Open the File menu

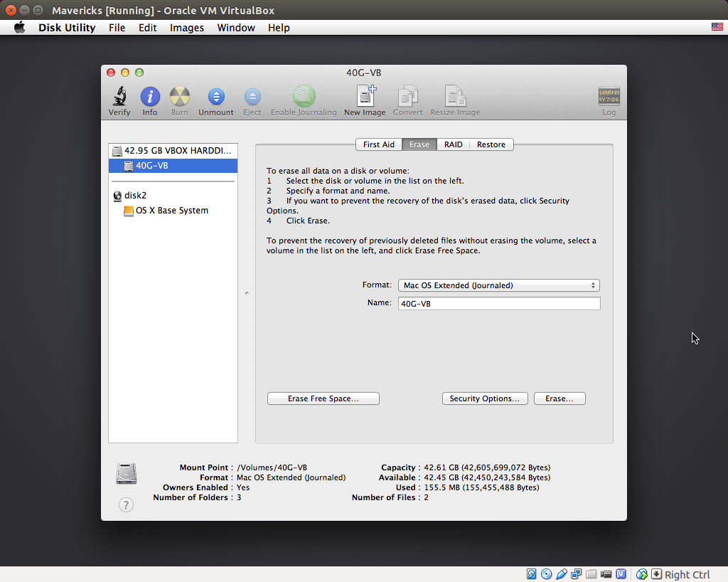[117, 28]
